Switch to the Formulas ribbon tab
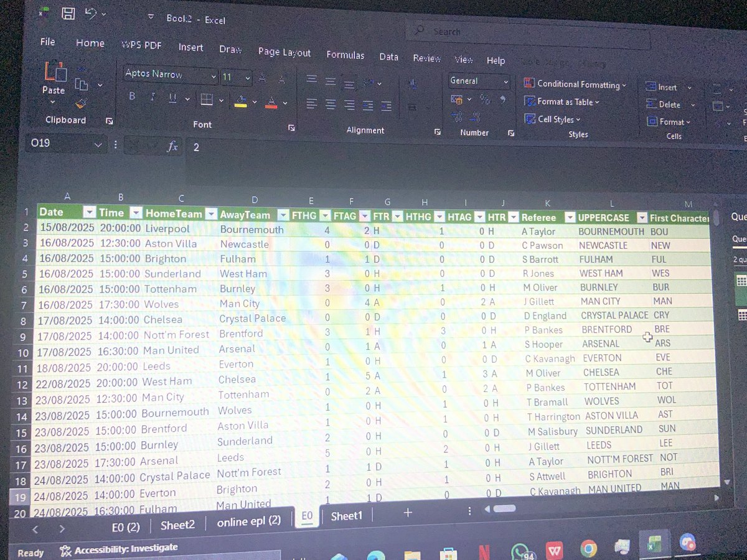Image resolution: width=747 pixels, height=560 pixels. [345, 55]
